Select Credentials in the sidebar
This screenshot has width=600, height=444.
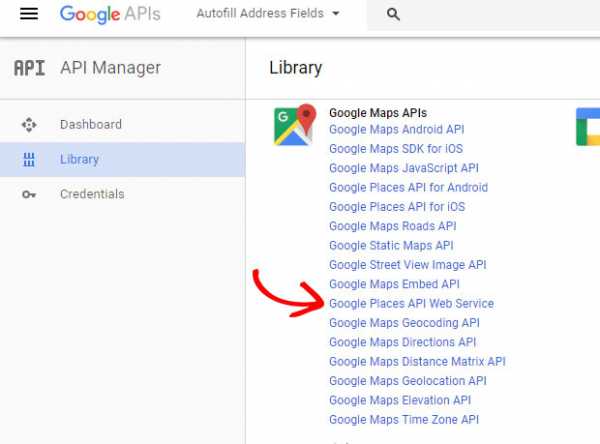92,194
